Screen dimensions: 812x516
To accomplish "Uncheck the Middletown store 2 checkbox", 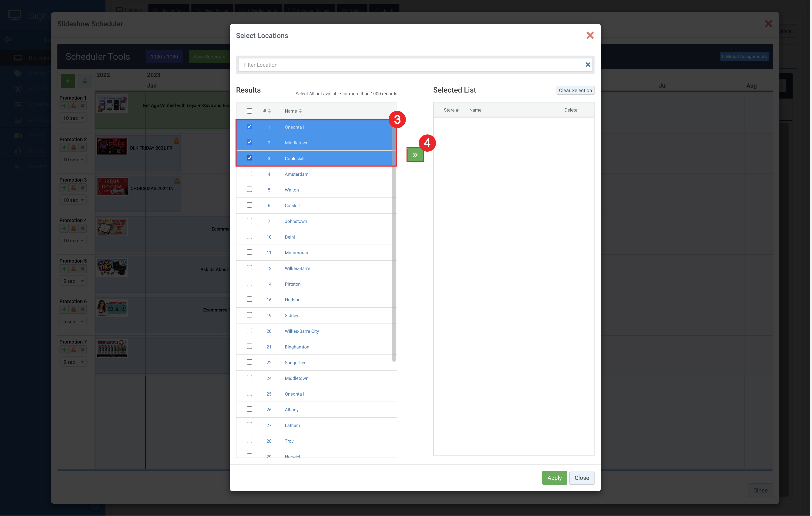I will point(249,142).
